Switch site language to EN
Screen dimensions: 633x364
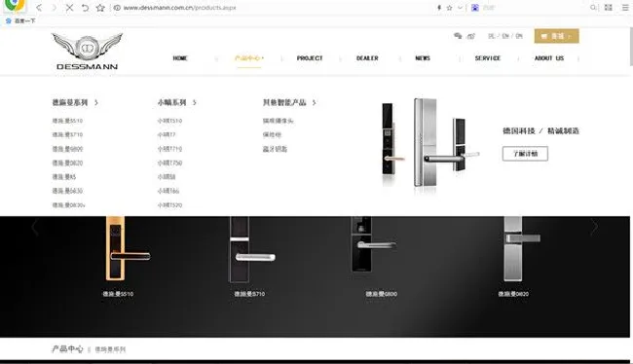(x=505, y=36)
